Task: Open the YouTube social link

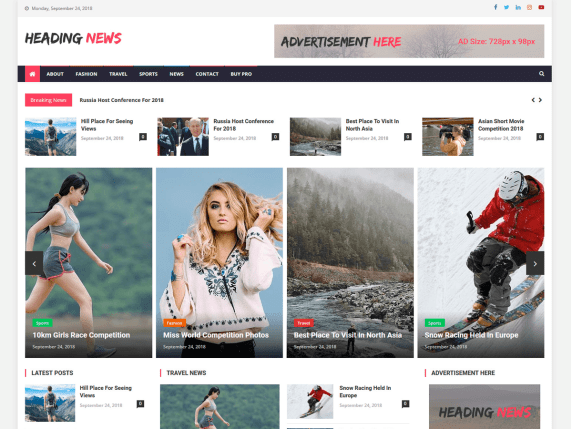Action: click(x=541, y=7)
